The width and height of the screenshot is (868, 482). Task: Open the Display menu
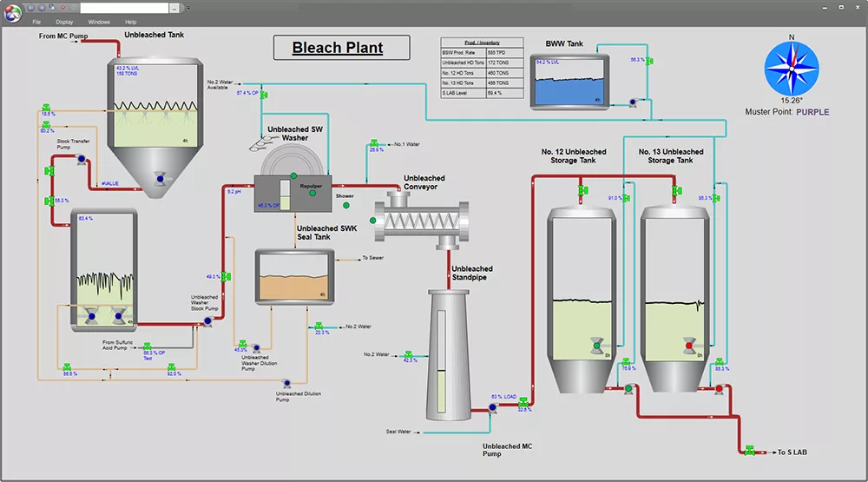coord(64,22)
